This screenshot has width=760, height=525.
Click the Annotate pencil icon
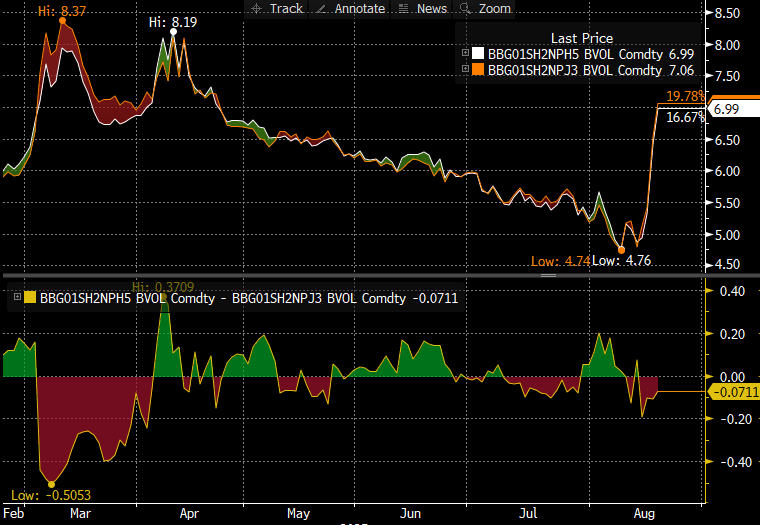320,9
